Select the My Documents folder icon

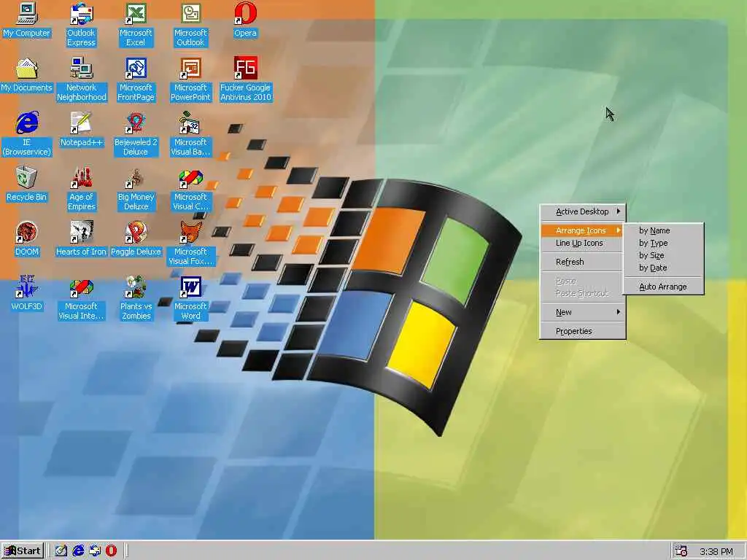click(x=27, y=75)
